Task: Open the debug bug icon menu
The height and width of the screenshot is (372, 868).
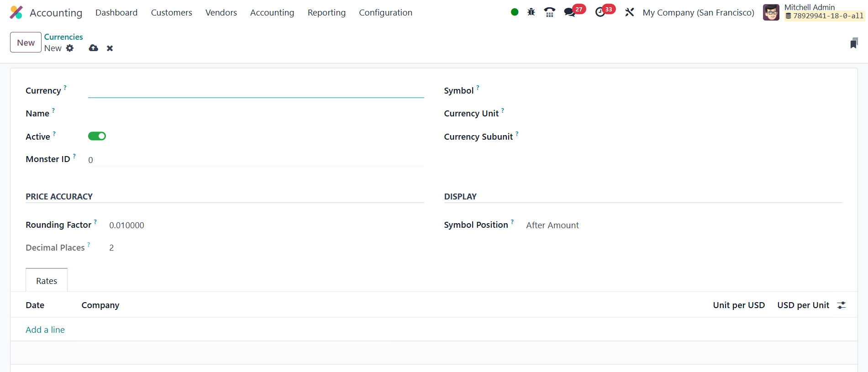Action: pyautogui.click(x=531, y=12)
